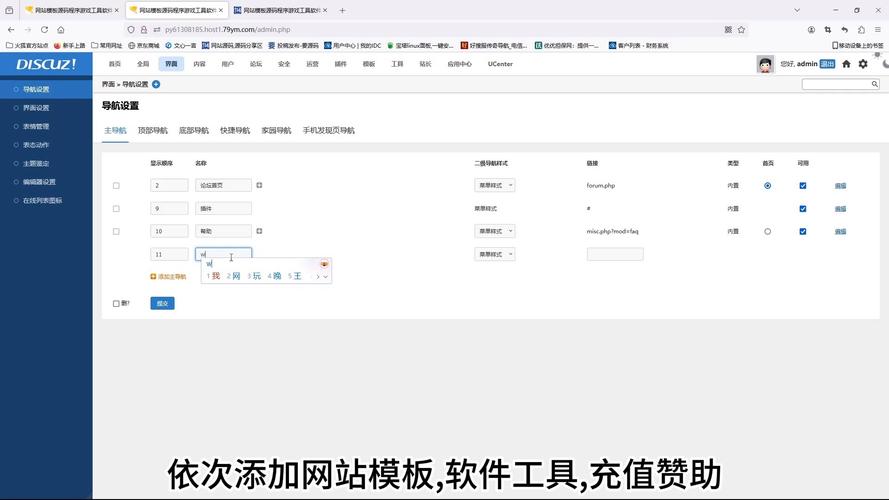889x500 pixels.
Task: Click the admin avatar picture
Action: [765, 64]
